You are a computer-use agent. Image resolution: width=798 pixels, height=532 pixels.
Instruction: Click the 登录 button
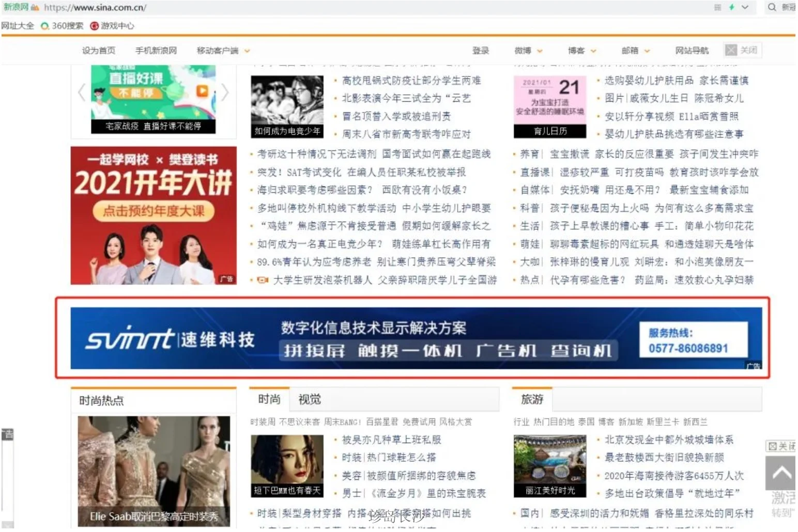(481, 51)
